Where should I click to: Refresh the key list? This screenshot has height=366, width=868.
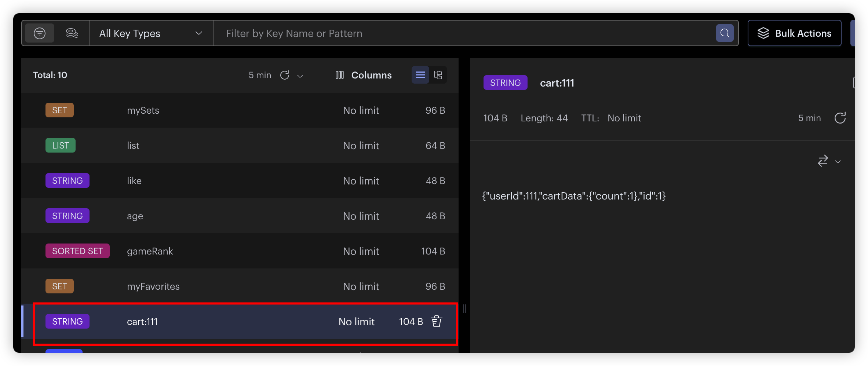click(x=285, y=75)
